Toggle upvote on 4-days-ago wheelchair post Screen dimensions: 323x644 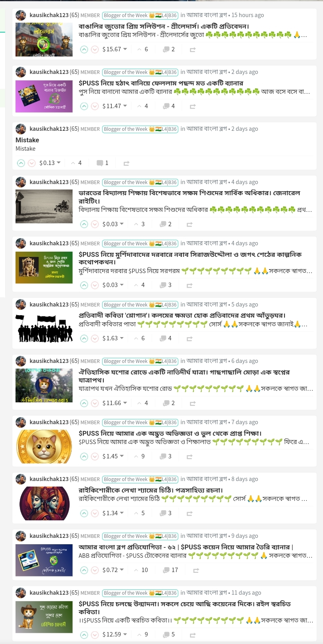pyautogui.click(x=84, y=225)
